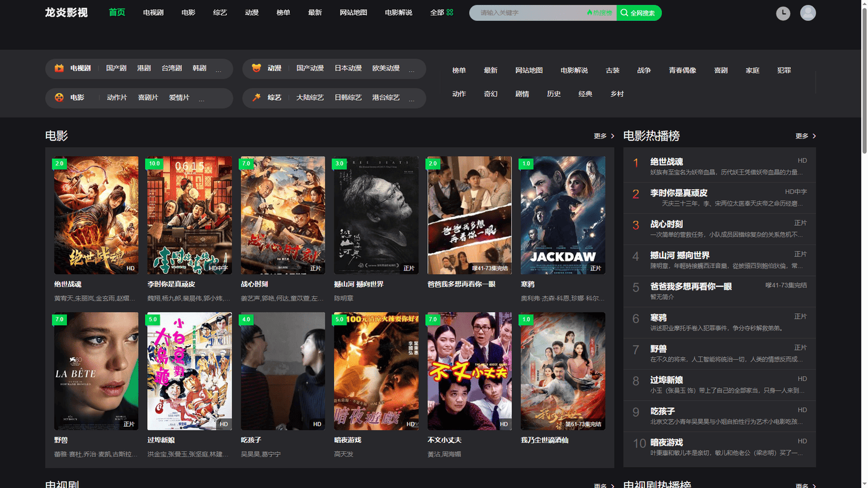Open 过埠新娘 movie poster
Image resolution: width=868 pixels, height=488 pixels.
[x=189, y=371]
